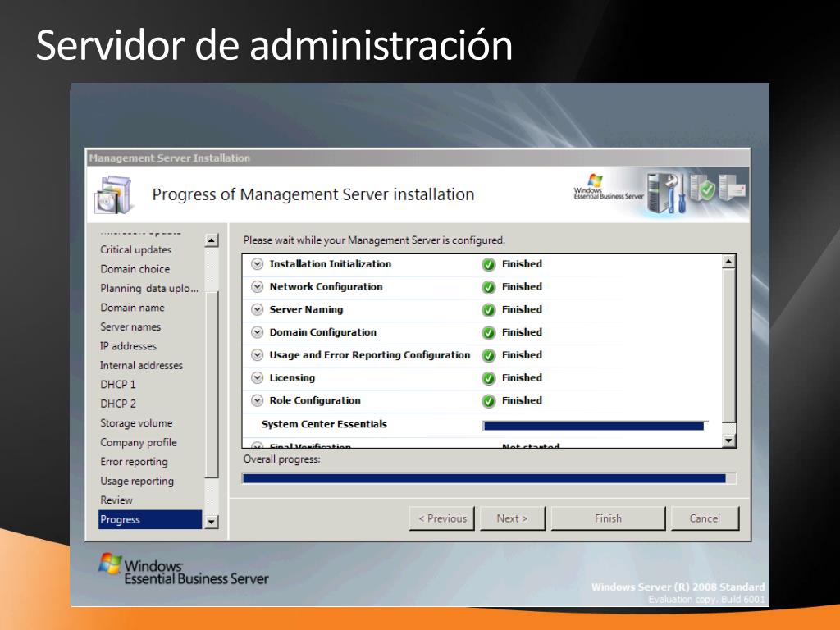Click the Windows flag logo at bottom left

coord(110,564)
